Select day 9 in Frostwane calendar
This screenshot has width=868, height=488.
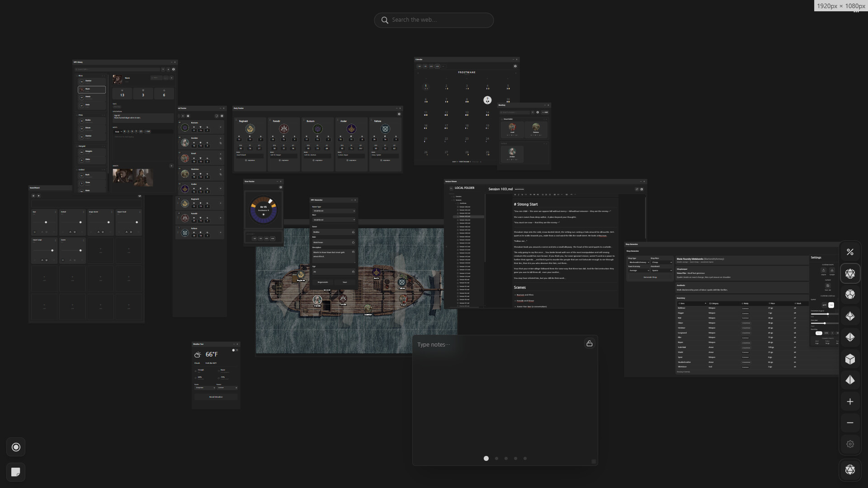coord(487,100)
